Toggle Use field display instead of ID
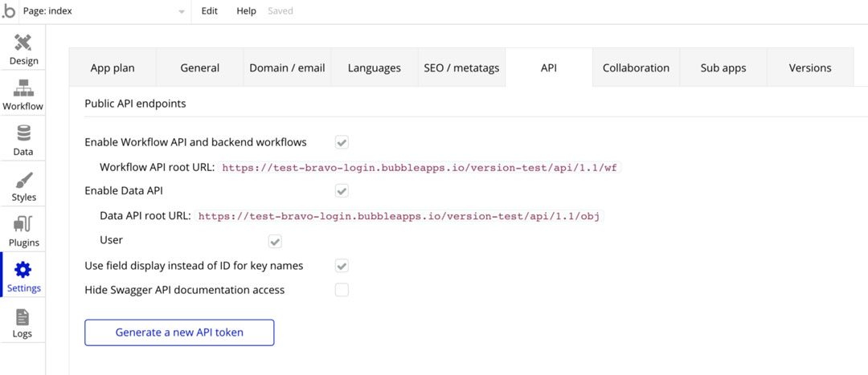The width and height of the screenshot is (868, 375). 342,266
